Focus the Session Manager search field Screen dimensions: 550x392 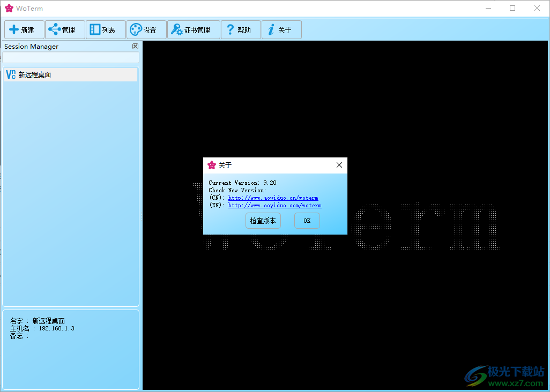71,57
